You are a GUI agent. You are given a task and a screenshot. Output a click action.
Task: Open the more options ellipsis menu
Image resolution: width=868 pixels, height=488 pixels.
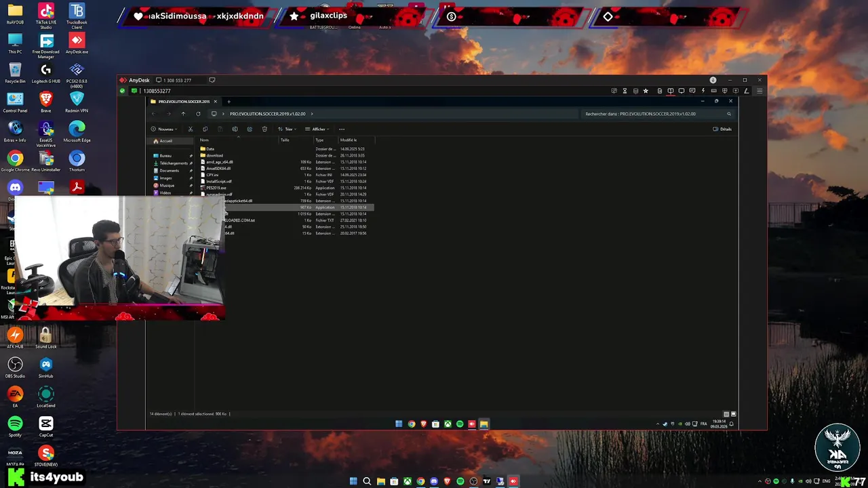[342, 129]
